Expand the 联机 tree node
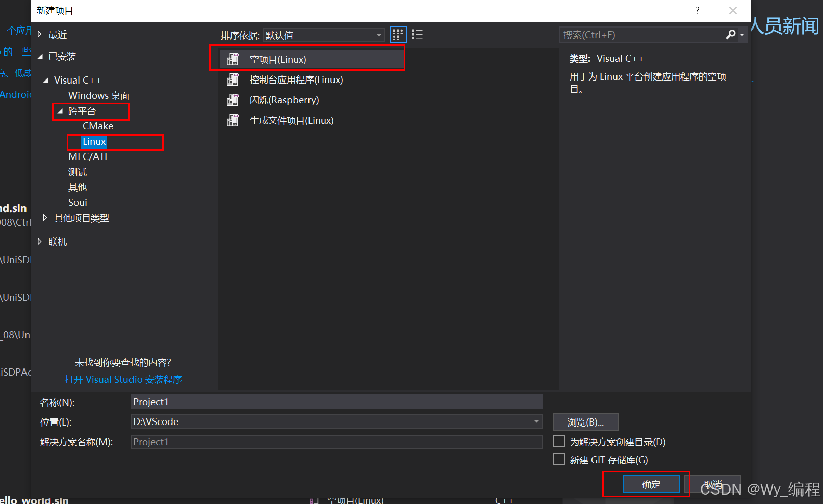The image size is (823, 504). (40, 242)
